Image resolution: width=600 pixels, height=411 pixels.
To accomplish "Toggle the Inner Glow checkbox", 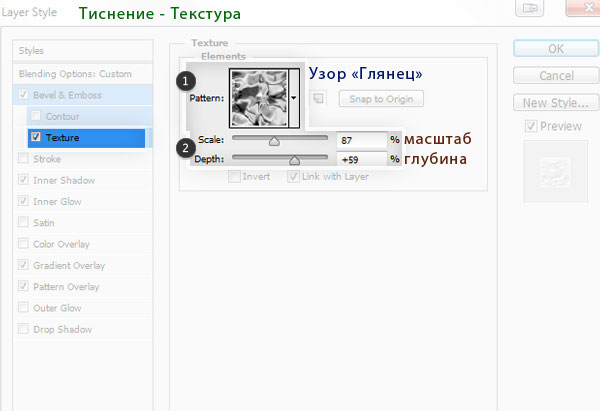I will coord(23,201).
